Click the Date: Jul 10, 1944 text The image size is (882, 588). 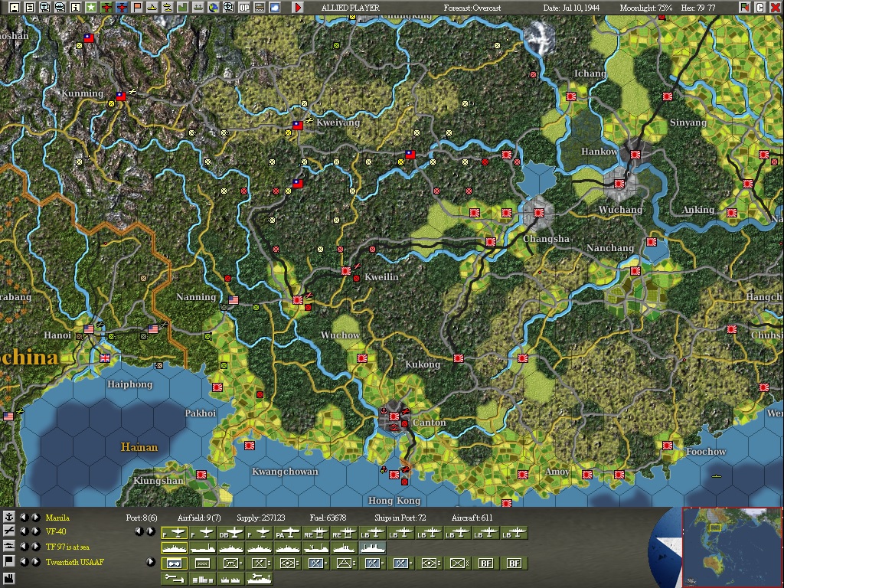(571, 8)
